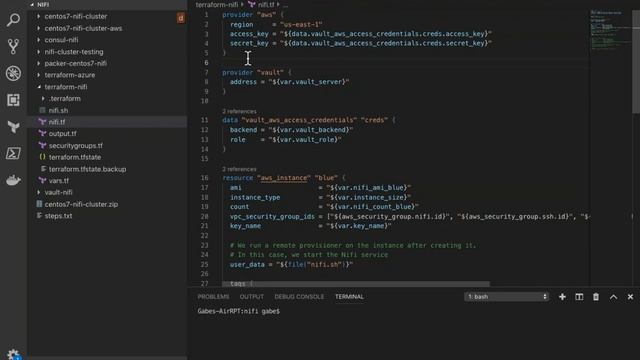Viewport: 640px width, 360px height.
Task: Click line number 16 in gutter
Action: click(204, 178)
